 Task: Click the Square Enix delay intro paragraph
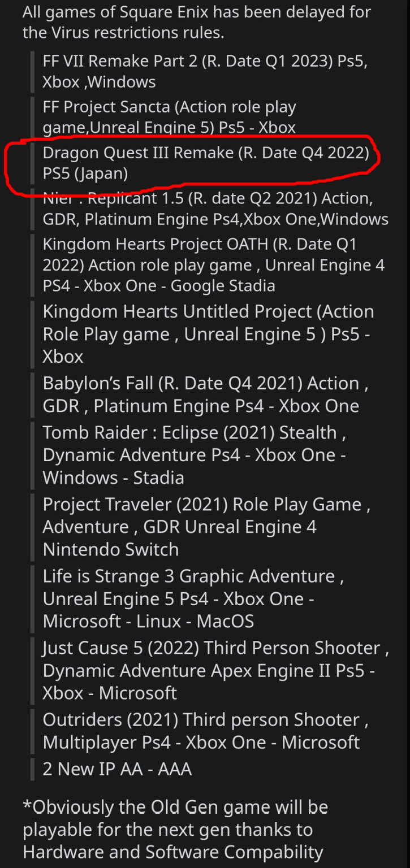(x=197, y=21)
